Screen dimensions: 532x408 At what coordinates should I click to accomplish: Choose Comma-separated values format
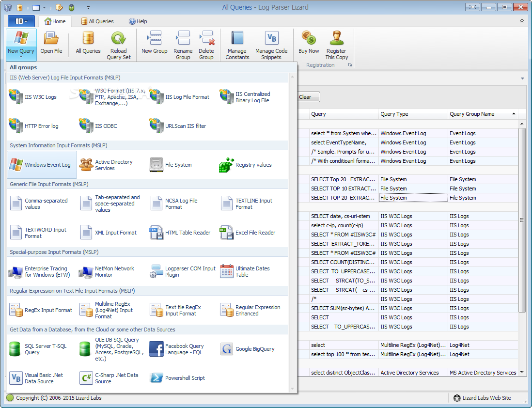pyautogui.click(x=42, y=204)
